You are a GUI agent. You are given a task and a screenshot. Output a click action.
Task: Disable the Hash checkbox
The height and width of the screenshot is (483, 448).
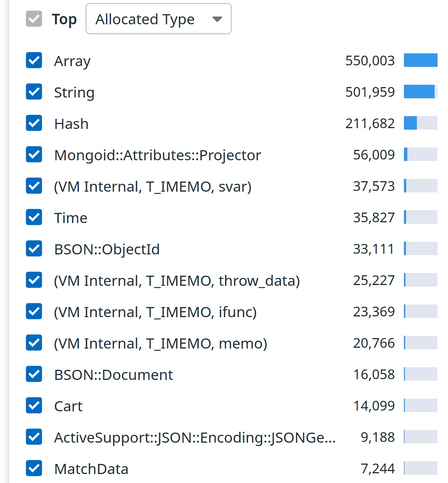(x=34, y=124)
